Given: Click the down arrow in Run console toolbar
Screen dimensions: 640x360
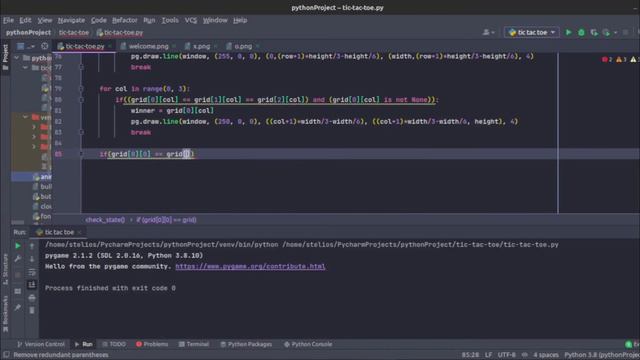Looking at the screenshot, I should [32, 259].
